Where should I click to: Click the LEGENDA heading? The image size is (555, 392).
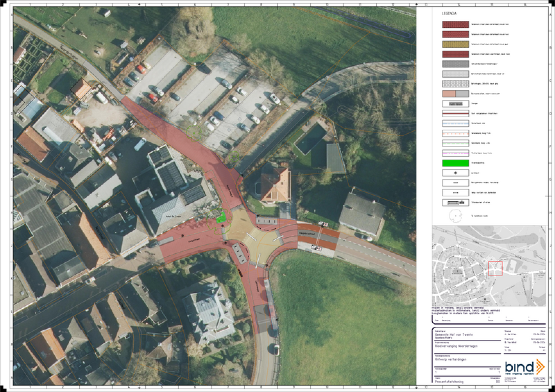(x=449, y=14)
